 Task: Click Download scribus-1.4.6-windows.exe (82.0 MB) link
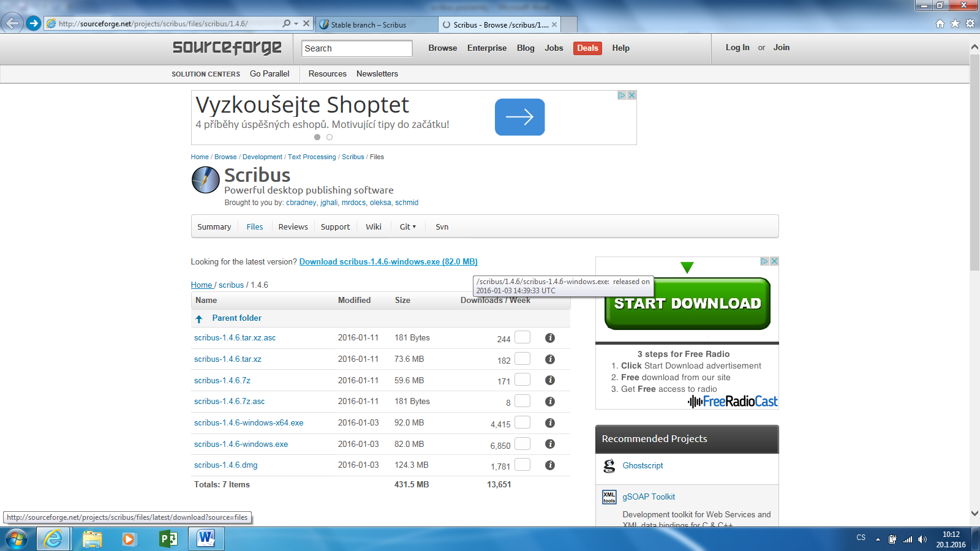tap(388, 261)
